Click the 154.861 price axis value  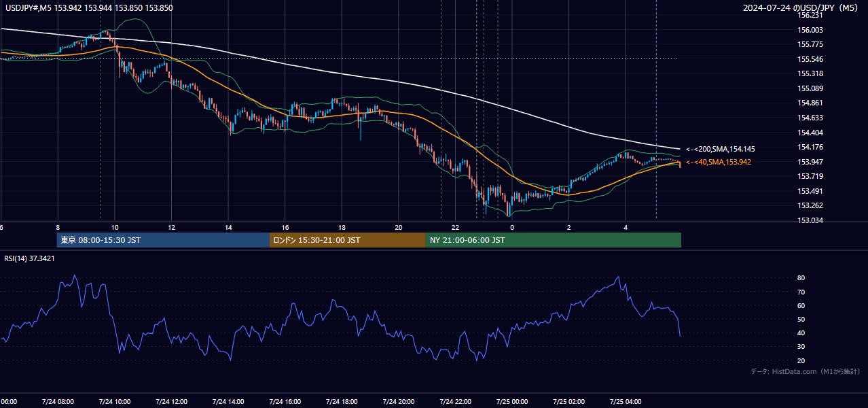pos(810,103)
